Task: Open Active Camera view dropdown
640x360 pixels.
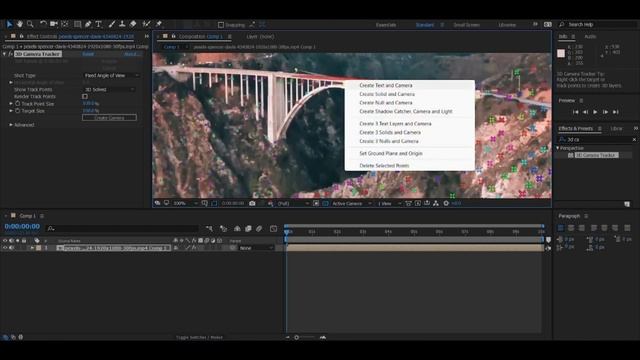Action: click(x=351, y=203)
